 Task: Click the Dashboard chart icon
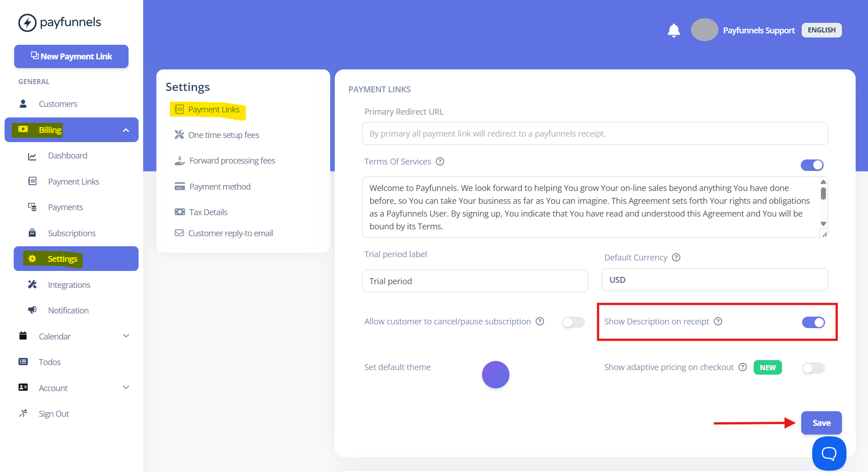click(32, 156)
